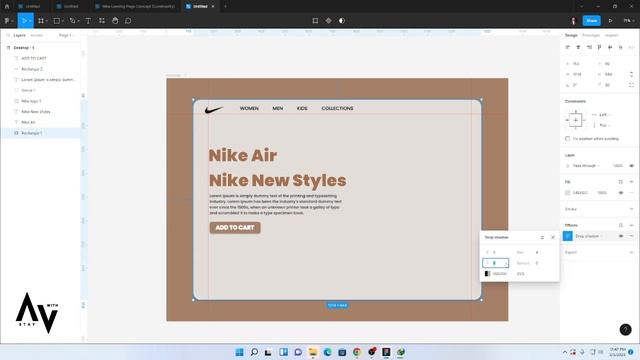Image resolution: width=640 pixels, height=360 pixels.
Task: Open the Move tool options arrow
Action: 30,21
